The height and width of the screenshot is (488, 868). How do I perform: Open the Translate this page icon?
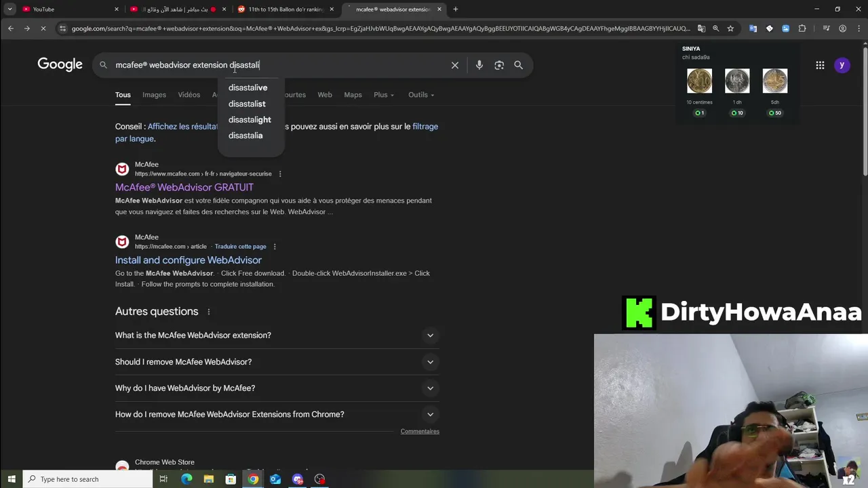click(x=701, y=28)
